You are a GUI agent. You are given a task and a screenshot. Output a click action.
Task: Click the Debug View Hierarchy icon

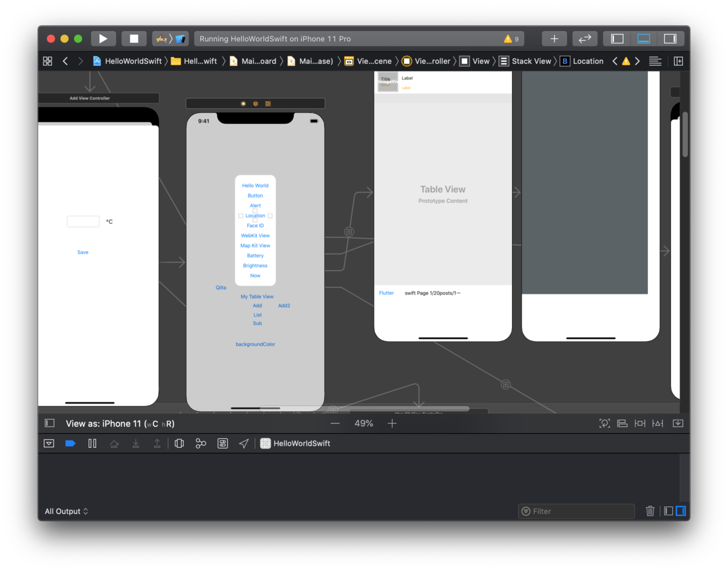(x=179, y=443)
